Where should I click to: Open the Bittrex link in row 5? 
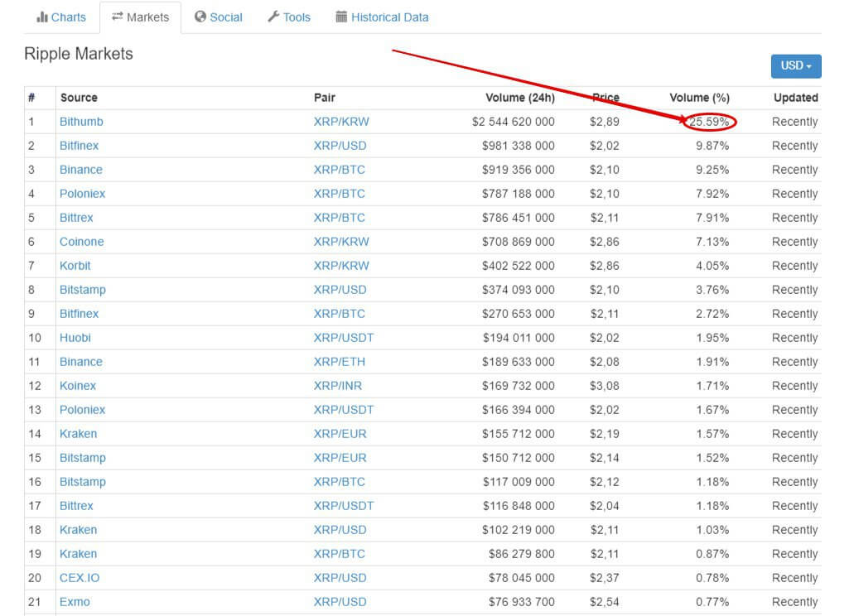point(76,218)
